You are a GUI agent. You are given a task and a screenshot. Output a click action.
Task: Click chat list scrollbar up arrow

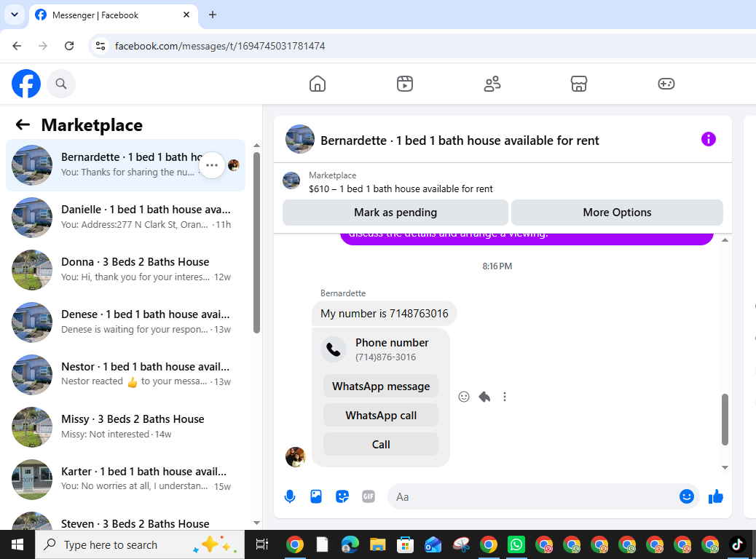tap(256, 145)
